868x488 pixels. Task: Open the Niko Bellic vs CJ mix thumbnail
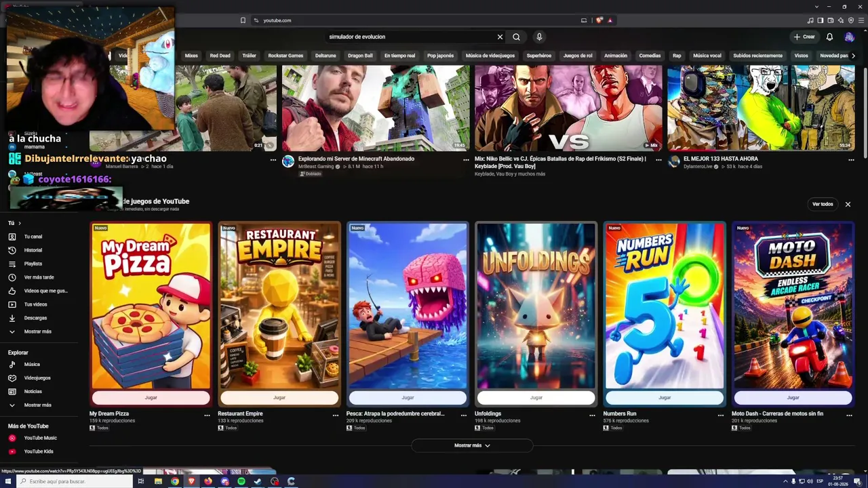[x=568, y=108]
